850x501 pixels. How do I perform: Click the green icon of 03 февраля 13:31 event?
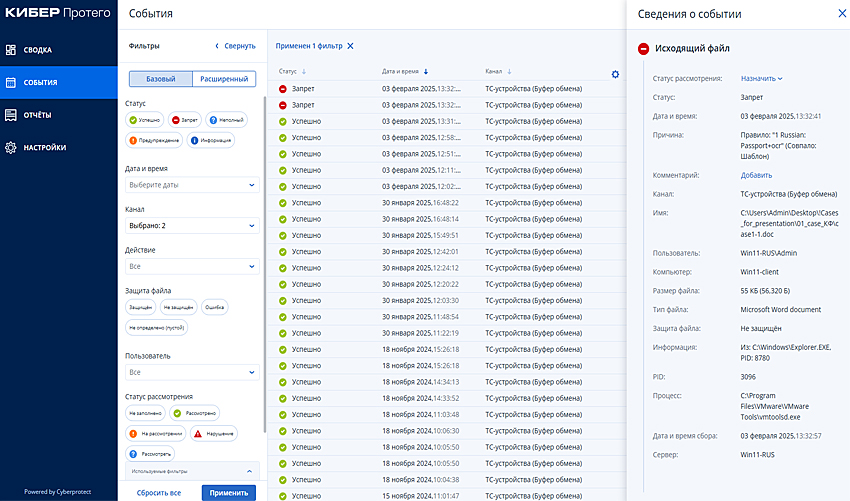(x=283, y=121)
